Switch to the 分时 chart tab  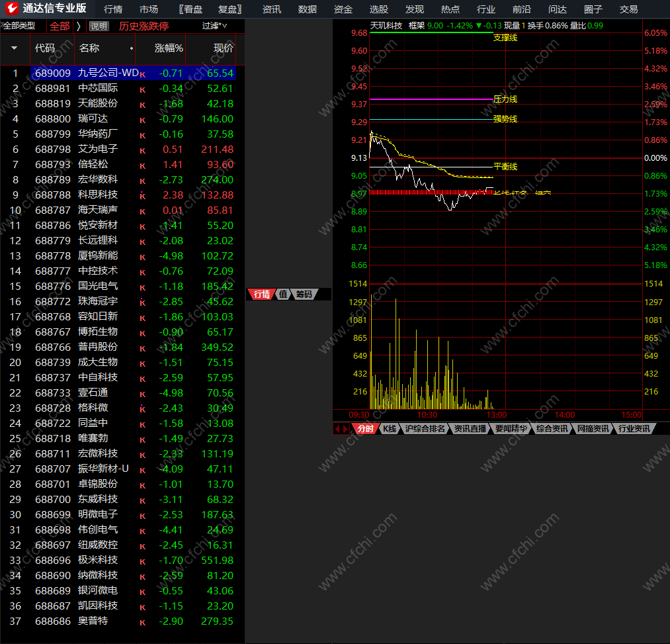(x=365, y=428)
